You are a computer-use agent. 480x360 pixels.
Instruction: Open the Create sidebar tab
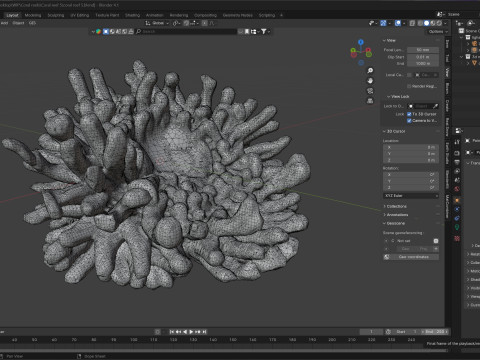coord(447,105)
